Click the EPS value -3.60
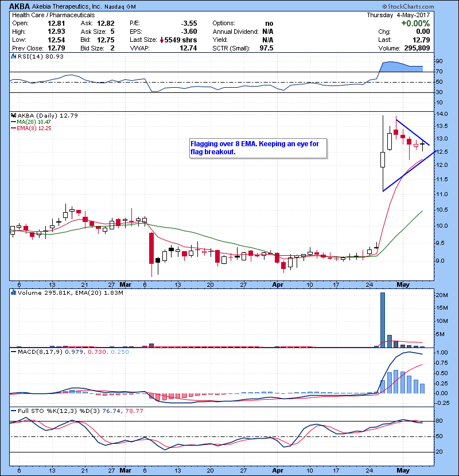The width and height of the screenshot is (459, 476). click(x=189, y=32)
